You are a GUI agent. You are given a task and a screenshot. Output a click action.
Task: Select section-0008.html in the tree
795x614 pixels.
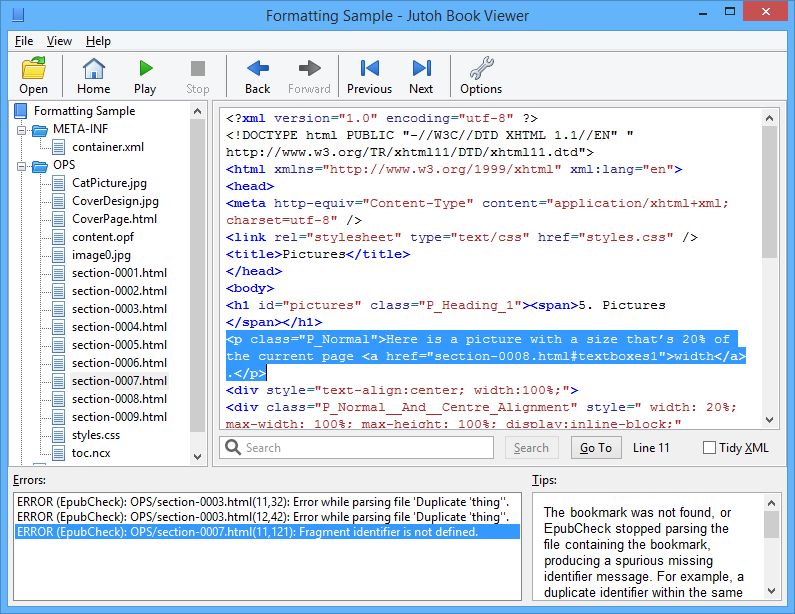[119, 399]
